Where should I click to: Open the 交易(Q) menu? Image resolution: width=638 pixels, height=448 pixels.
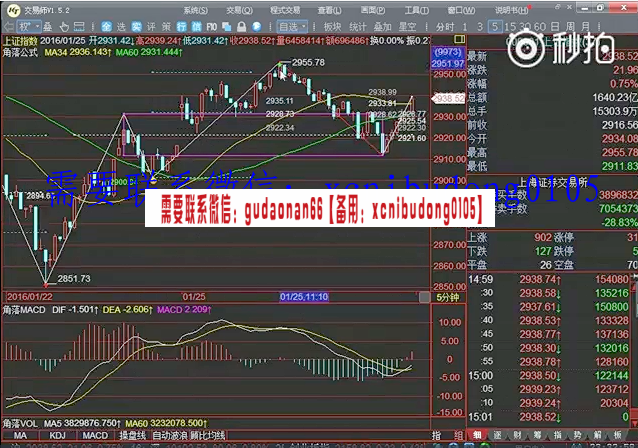239,10
